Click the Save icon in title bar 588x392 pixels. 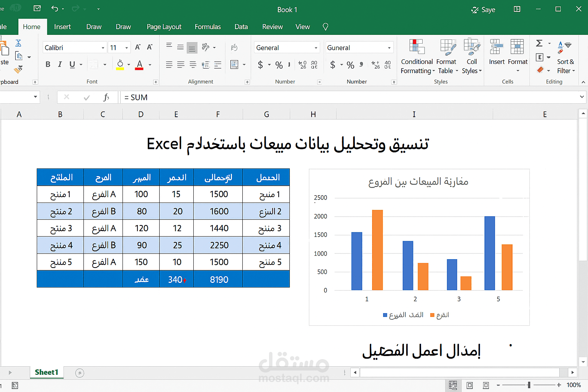click(37, 8)
